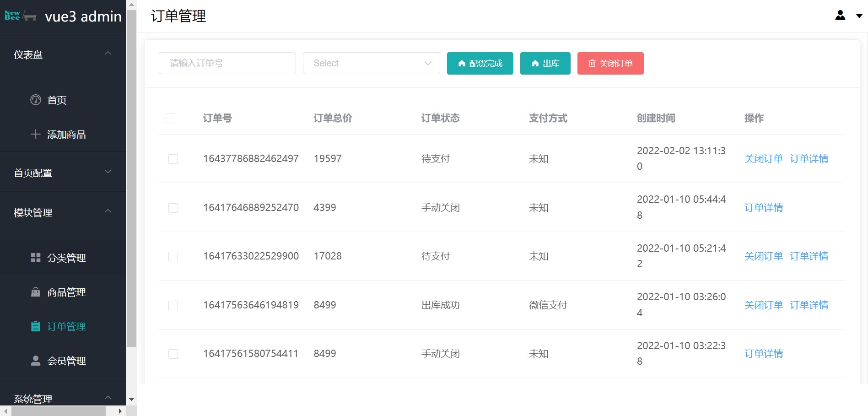Select the 首页 dashboard icon in sidebar
868x416 pixels.
[x=36, y=100]
